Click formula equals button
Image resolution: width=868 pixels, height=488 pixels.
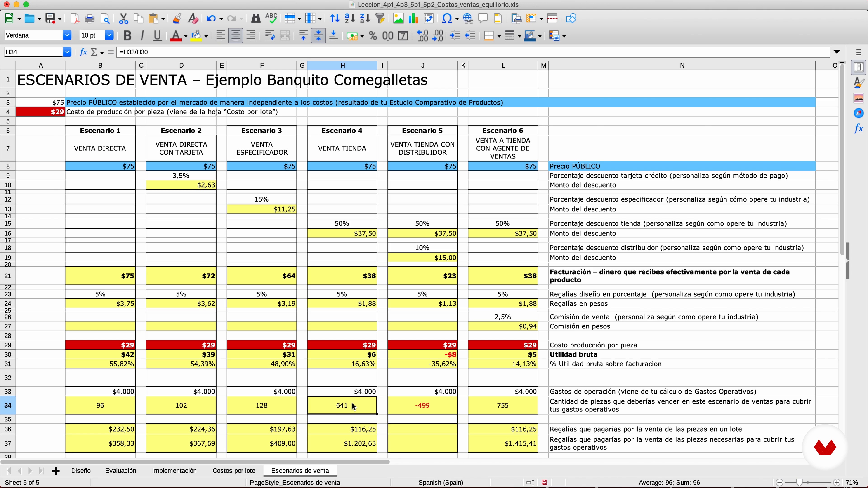pyautogui.click(x=111, y=52)
